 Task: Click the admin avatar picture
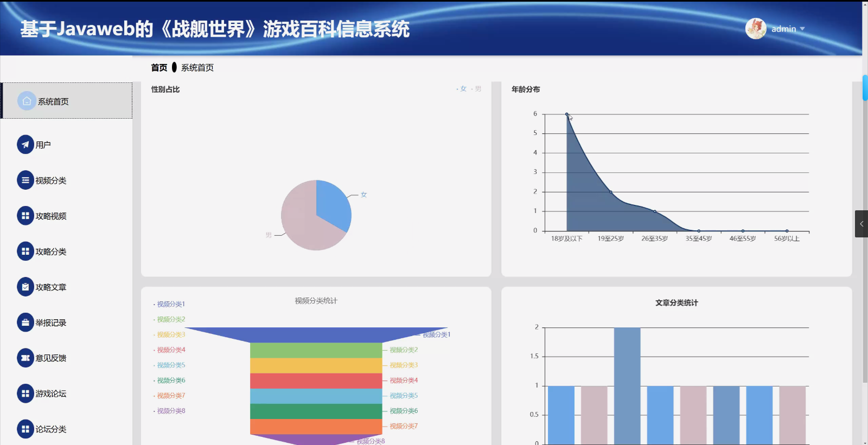pyautogui.click(x=756, y=29)
